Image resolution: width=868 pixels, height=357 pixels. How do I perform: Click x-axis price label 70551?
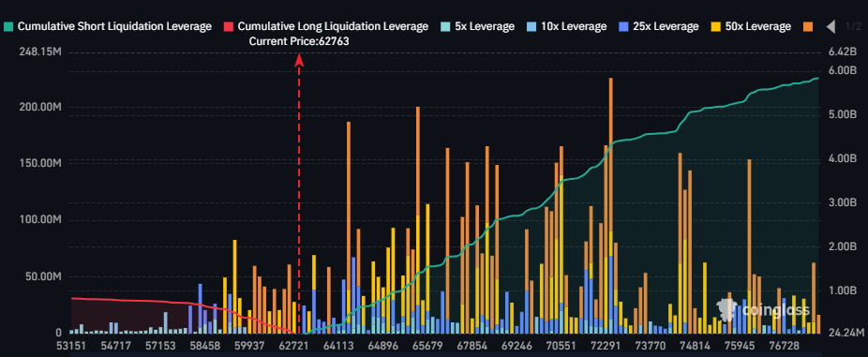point(561,347)
